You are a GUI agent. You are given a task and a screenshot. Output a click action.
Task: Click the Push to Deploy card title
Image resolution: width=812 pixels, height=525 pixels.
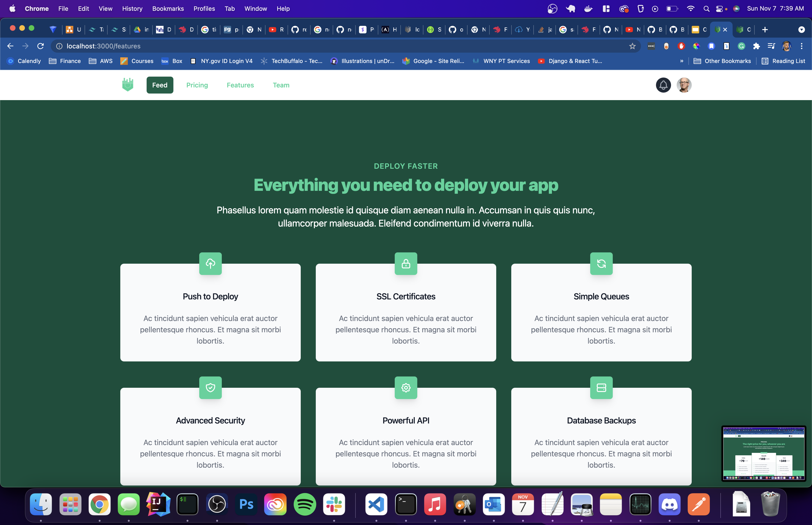tap(210, 297)
